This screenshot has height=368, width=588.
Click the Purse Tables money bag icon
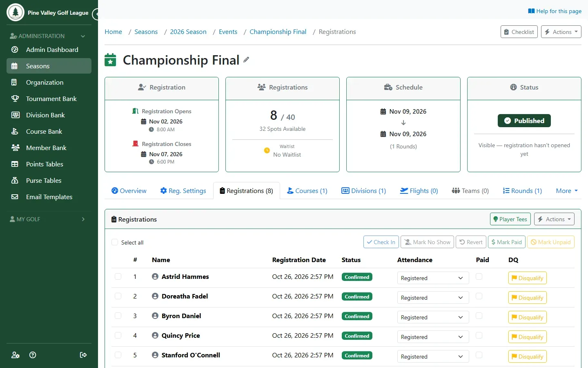click(x=15, y=180)
